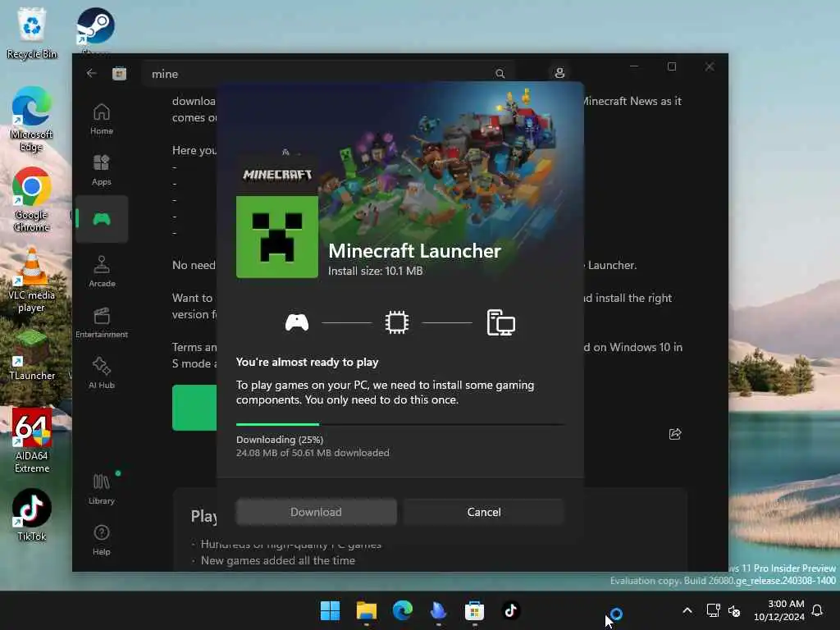Open Microsoft Edge from the taskbar

tap(402, 610)
